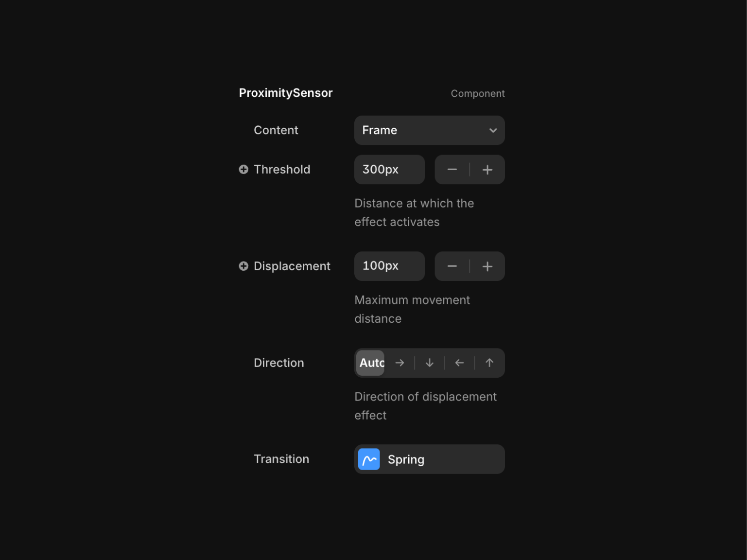Click the chevron in Content dropdown
The image size is (747, 560).
[493, 130]
